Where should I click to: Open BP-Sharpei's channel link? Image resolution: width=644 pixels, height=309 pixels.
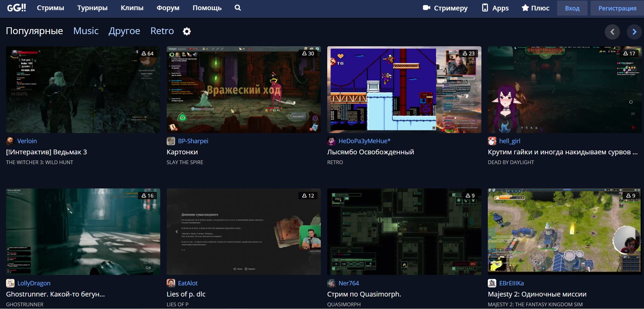pos(193,141)
